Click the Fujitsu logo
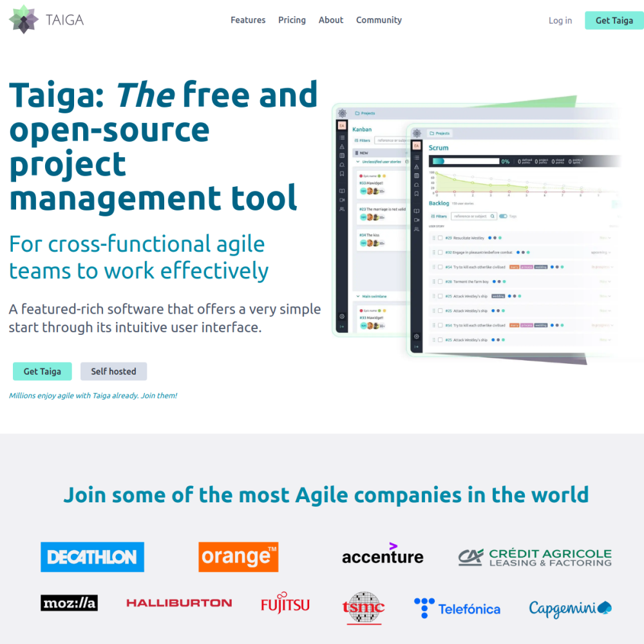Image resolution: width=644 pixels, height=644 pixels. pos(285,603)
